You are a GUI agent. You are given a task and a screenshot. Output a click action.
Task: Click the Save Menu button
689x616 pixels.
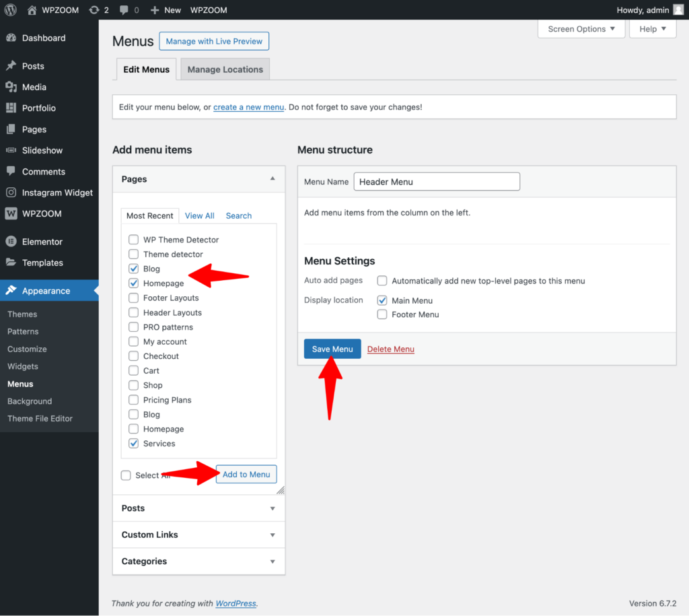coord(332,349)
